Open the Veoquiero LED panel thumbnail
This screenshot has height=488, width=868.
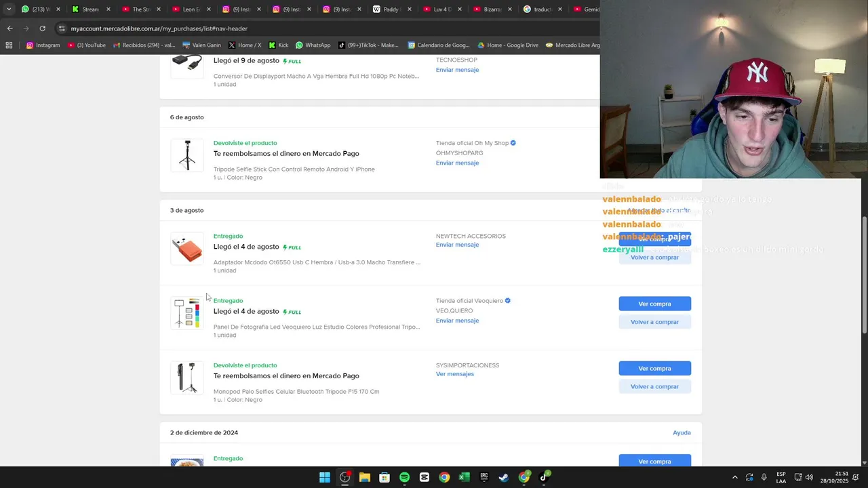[x=187, y=312]
